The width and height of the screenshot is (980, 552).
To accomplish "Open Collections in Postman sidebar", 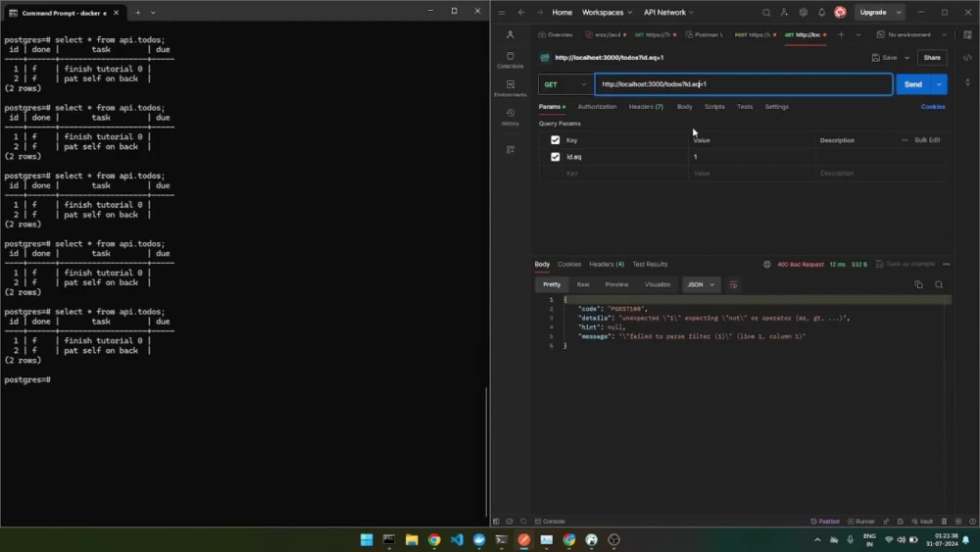I will [x=510, y=60].
